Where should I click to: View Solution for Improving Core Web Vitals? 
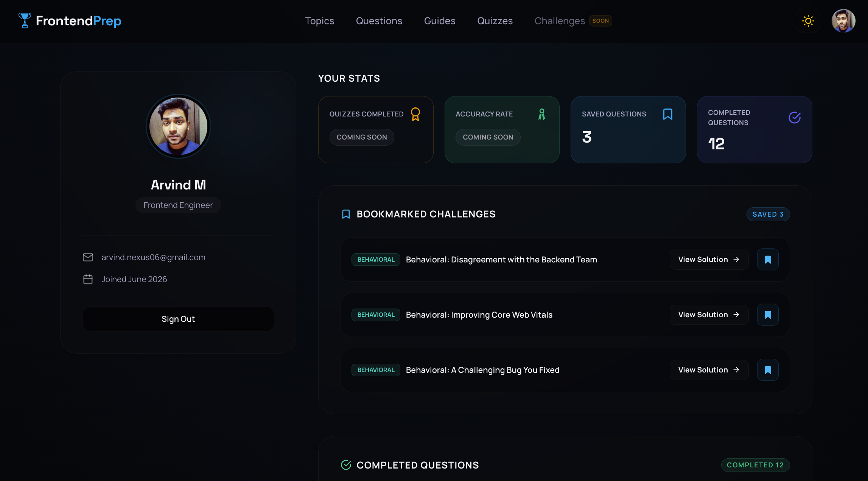[709, 315]
